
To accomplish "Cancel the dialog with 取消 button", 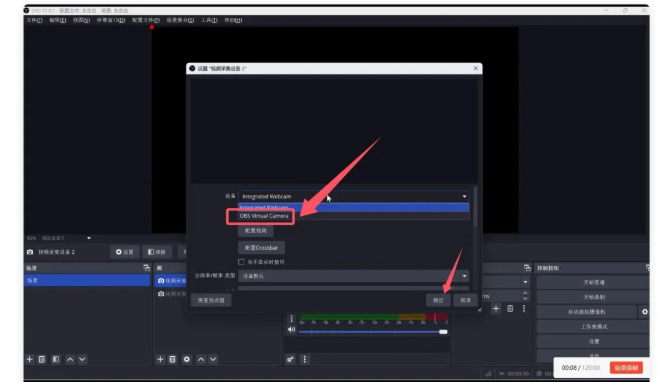I will coord(465,300).
